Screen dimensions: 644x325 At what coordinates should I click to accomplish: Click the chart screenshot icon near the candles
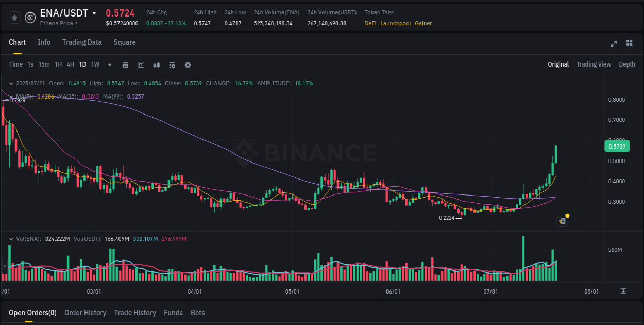[x=562, y=221]
